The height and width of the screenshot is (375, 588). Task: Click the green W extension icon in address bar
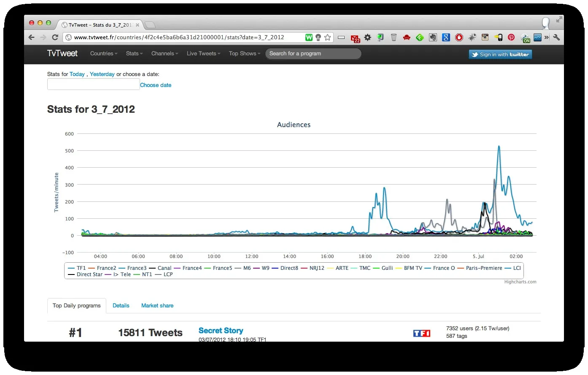coord(309,38)
